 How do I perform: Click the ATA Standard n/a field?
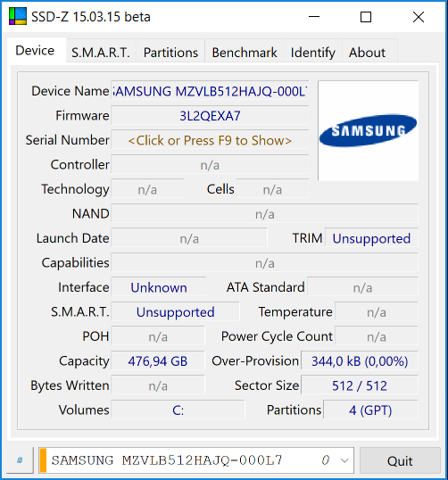(362, 287)
